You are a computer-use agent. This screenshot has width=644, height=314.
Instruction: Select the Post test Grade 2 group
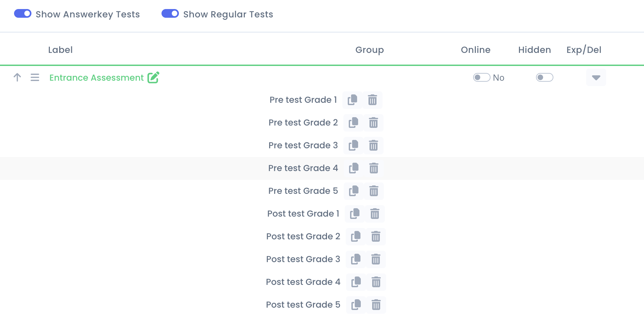[x=303, y=236]
